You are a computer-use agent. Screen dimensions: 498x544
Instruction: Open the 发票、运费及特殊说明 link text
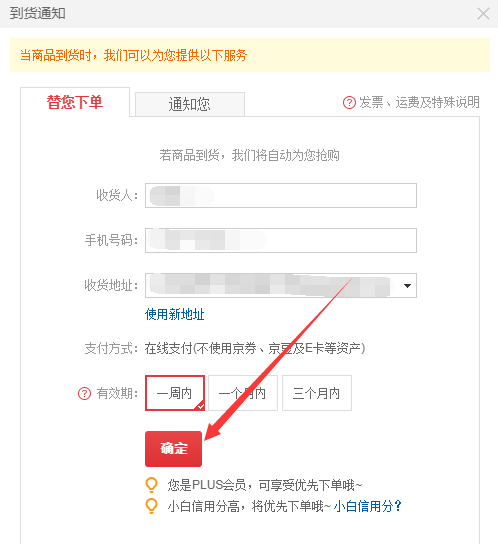[419, 102]
